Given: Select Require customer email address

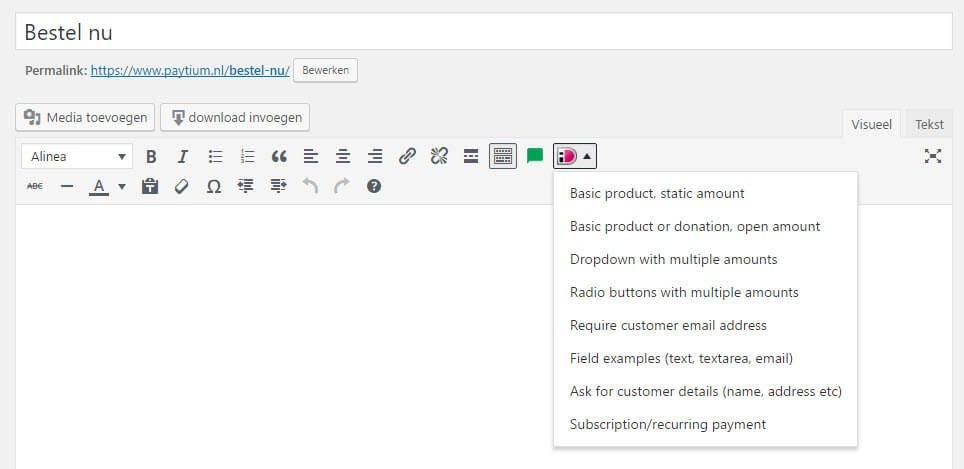Looking at the screenshot, I should pyautogui.click(x=705, y=325).
